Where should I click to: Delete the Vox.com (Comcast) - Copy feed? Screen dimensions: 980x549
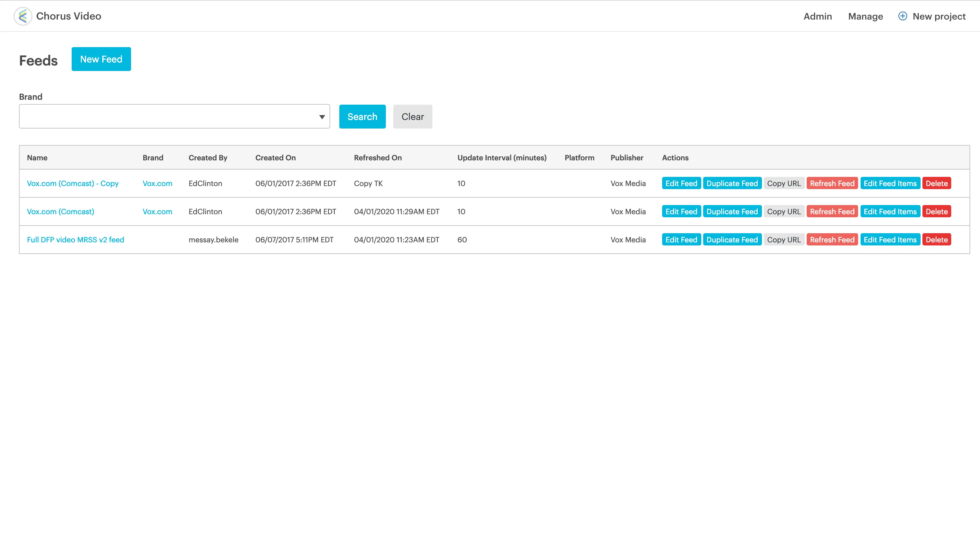tap(937, 183)
